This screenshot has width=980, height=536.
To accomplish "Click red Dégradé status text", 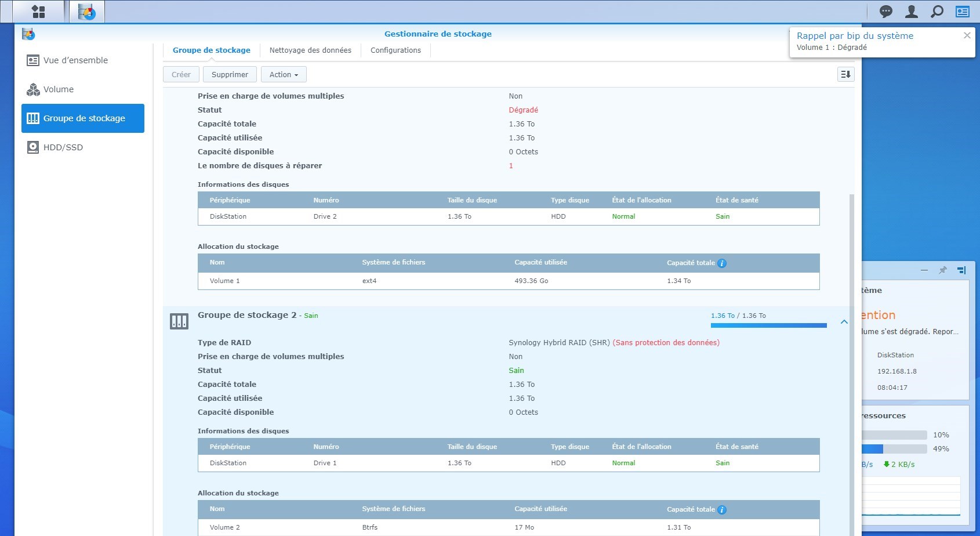I will click(523, 110).
